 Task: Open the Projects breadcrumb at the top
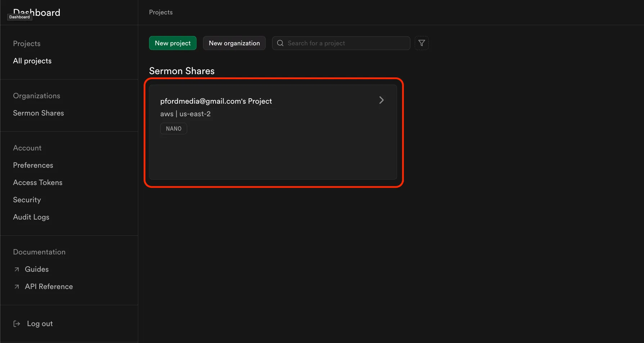[161, 12]
